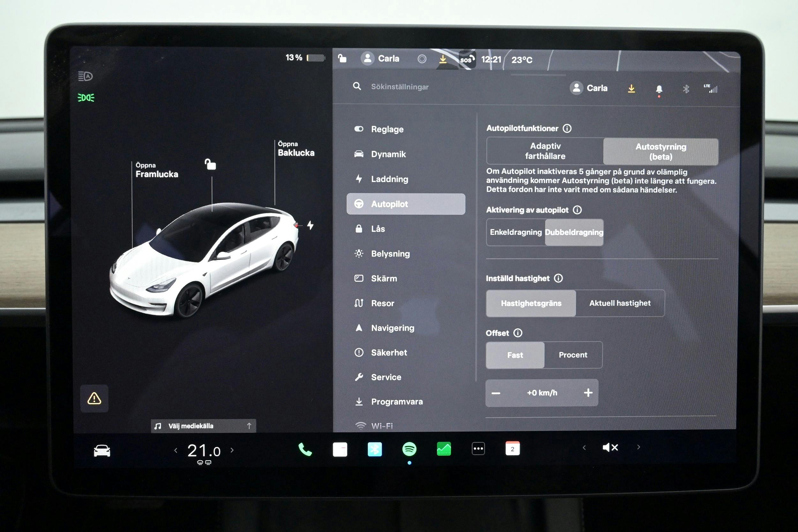Select Procent offset option
Image resolution: width=798 pixels, height=532 pixels.
pos(572,355)
